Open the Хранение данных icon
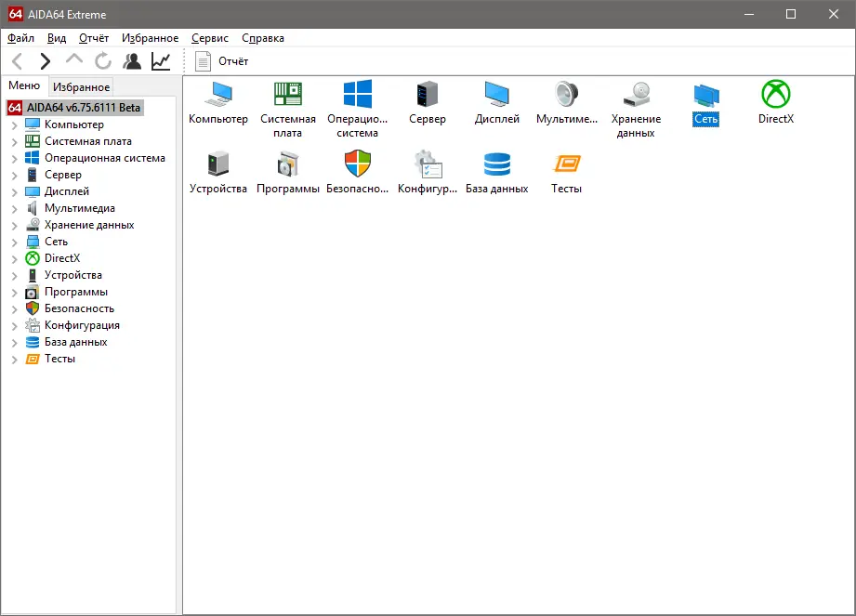This screenshot has height=616, width=856. click(x=636, y=98)
